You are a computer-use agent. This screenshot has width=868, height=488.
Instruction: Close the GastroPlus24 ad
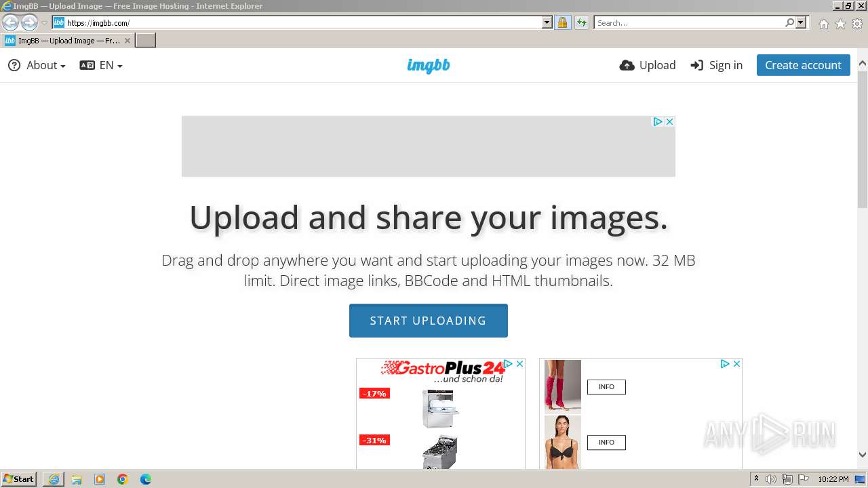[x=519, y=364]
